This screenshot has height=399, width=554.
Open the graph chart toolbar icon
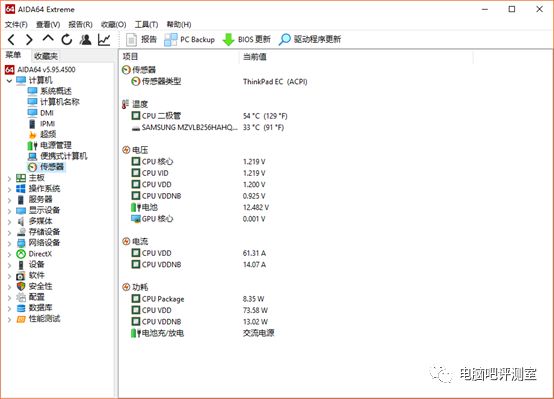pyautogui.click(x=104, y=40)
